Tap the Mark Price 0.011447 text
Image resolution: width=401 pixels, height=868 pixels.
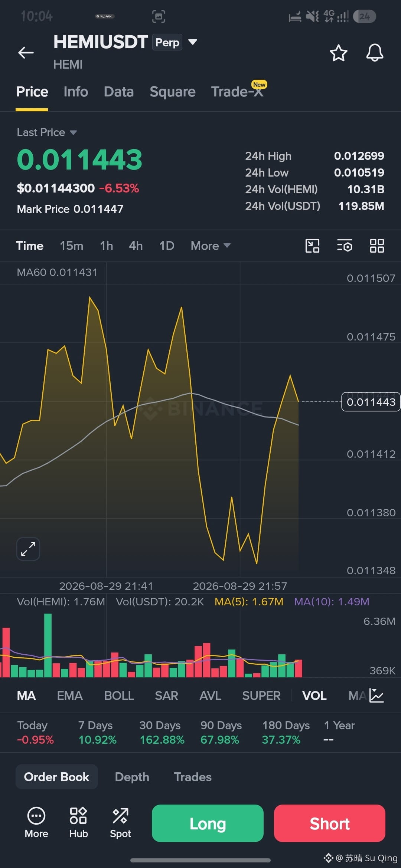70,209
